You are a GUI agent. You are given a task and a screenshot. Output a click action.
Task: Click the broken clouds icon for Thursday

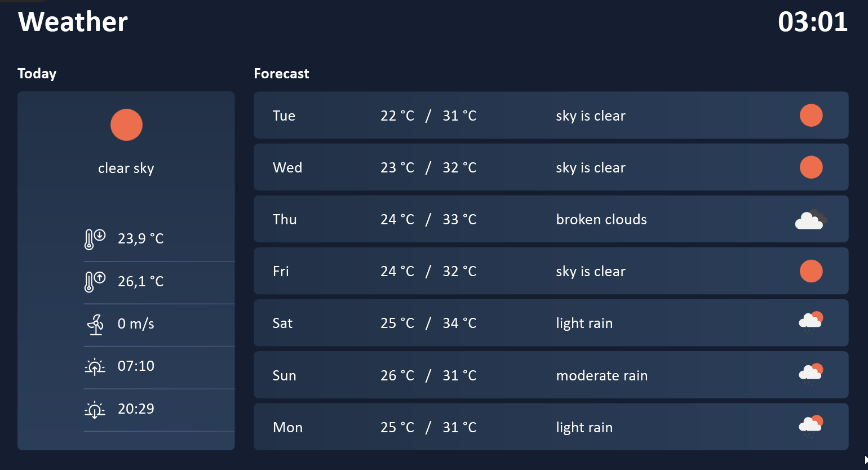tap(811, 219)
